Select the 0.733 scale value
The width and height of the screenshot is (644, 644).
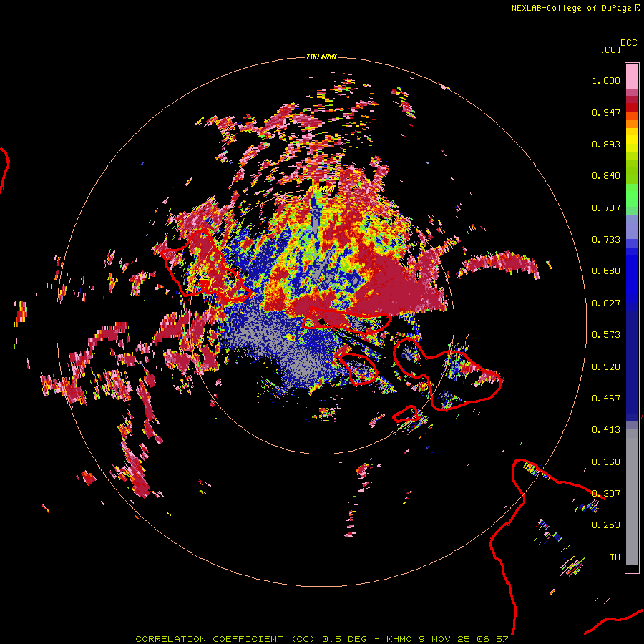pyautogui.click(x=606, y=240)
